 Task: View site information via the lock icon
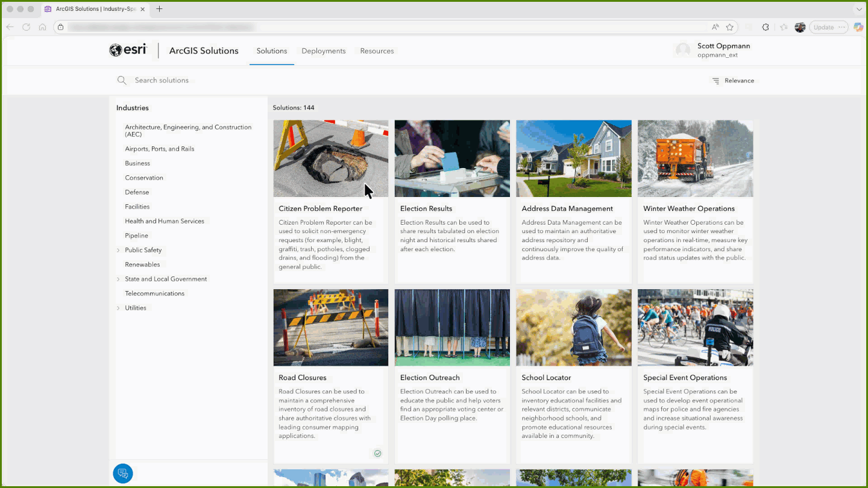(60, 27)
